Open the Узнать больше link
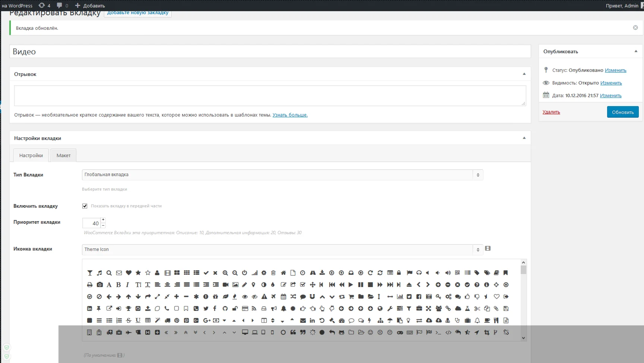 pos(290,115)
